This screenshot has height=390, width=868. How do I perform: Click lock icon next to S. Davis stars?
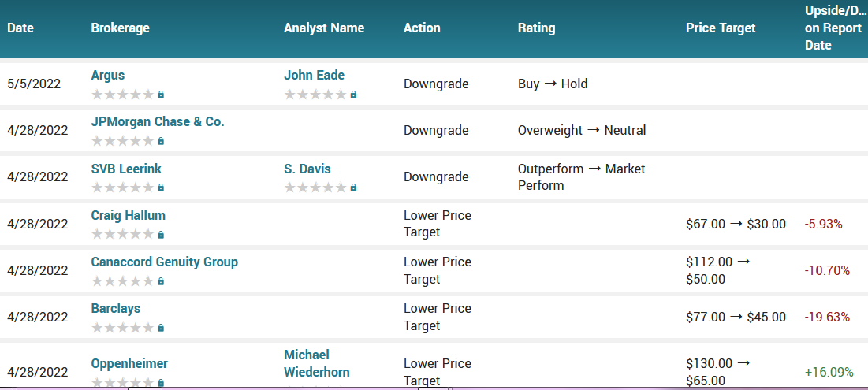(x=353, y=188)
